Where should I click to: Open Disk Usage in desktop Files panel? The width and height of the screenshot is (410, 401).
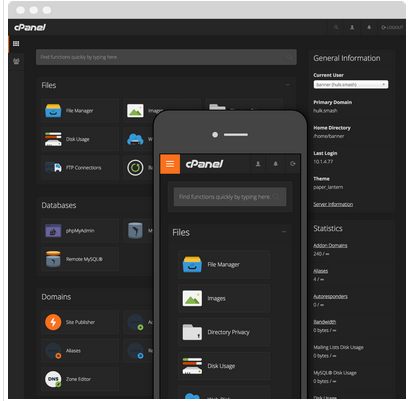point(80,139)
